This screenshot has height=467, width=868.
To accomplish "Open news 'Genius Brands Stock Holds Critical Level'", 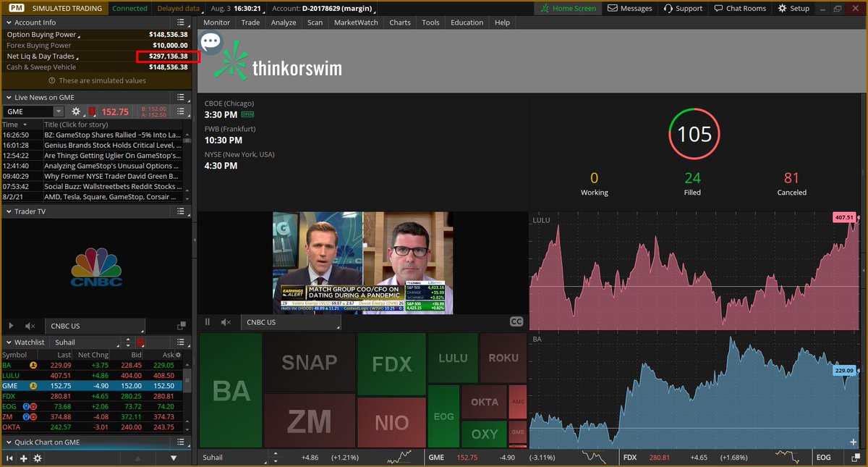I will pyautogui.click(x=112, y=145).
